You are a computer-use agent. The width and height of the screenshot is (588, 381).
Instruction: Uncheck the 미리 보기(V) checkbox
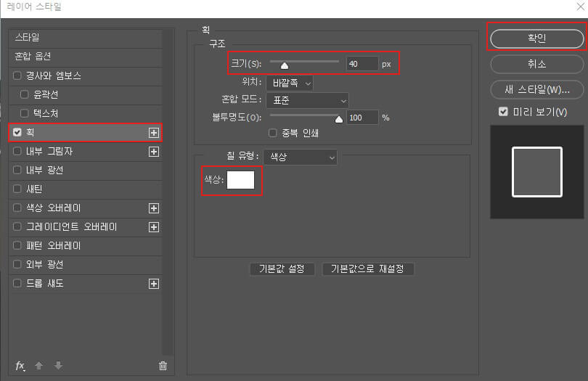coord(503,111)
